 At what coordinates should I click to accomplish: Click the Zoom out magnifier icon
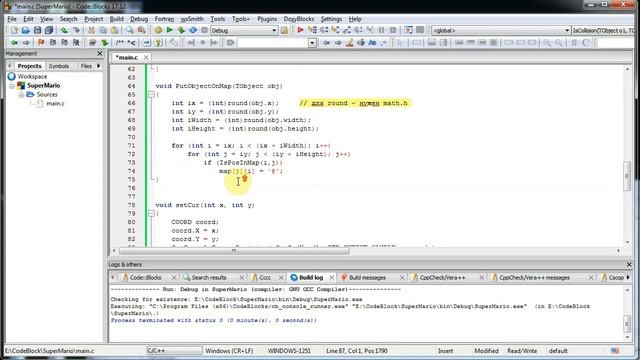pos(559,42)
